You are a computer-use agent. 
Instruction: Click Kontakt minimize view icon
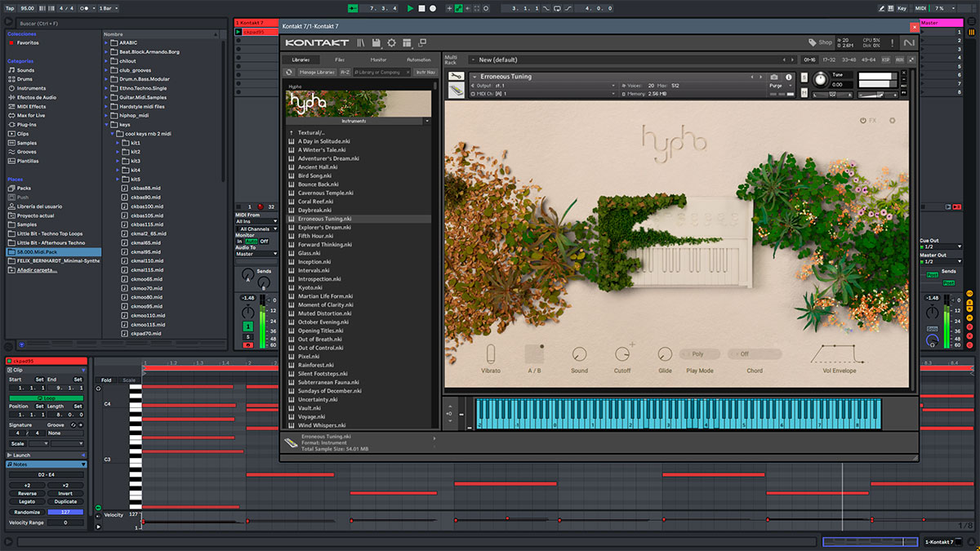pyautogui.click(x=422, y=42)
